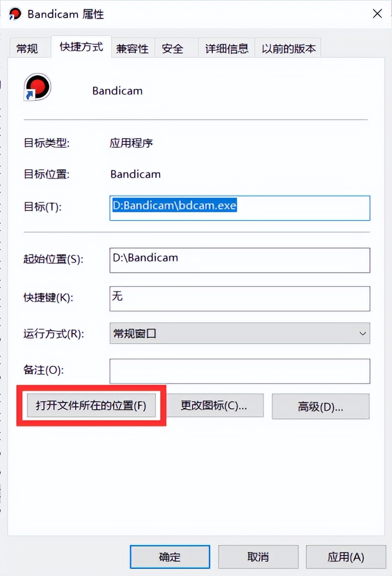View the 详细信息 details tab
This screenshot has width=392, height=576.
226,48
